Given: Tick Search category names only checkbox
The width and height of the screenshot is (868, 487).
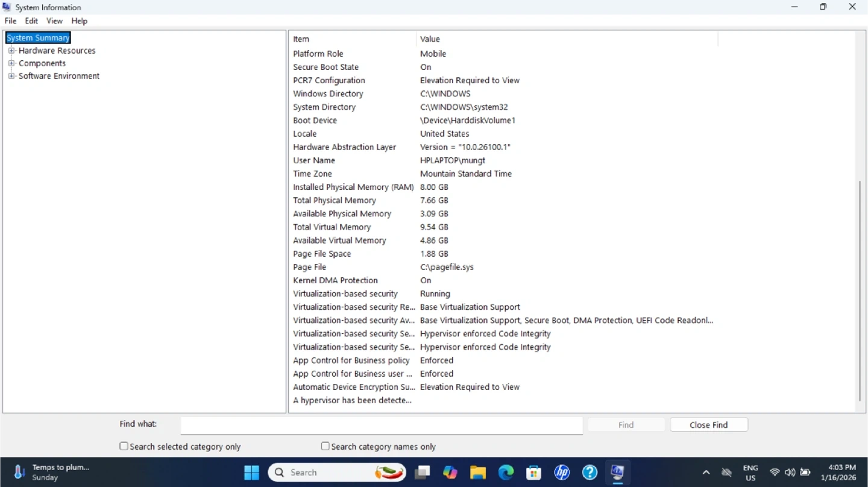Looking at the screenshot, I should (x=325, y=447).
